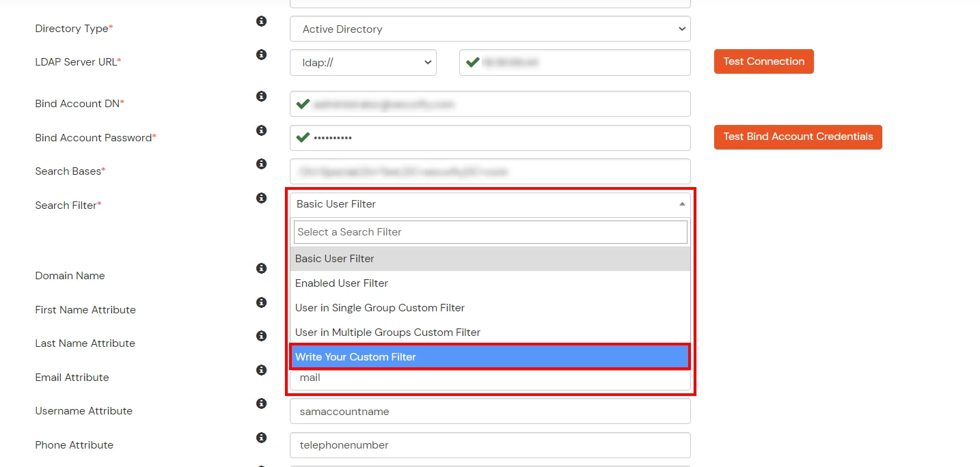
Task: Choose Enabled User Filter option
Action: (490, 283)
